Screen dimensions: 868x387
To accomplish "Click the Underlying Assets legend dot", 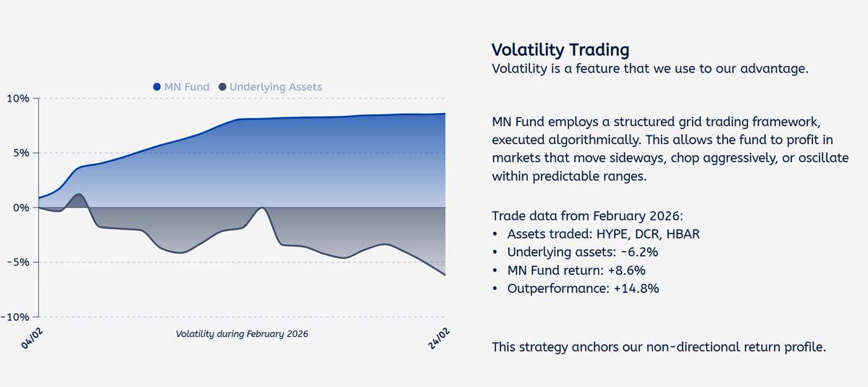I will pos(222,87).
